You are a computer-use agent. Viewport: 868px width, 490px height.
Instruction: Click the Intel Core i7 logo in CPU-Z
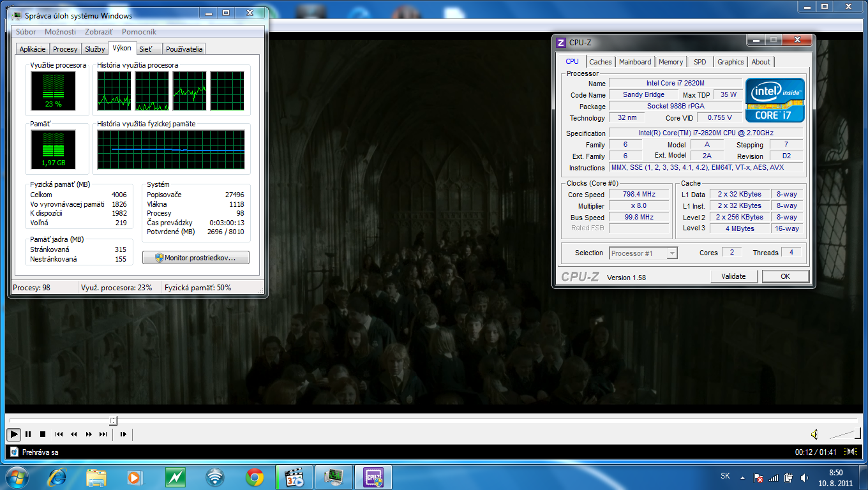(x=775, y=100)
